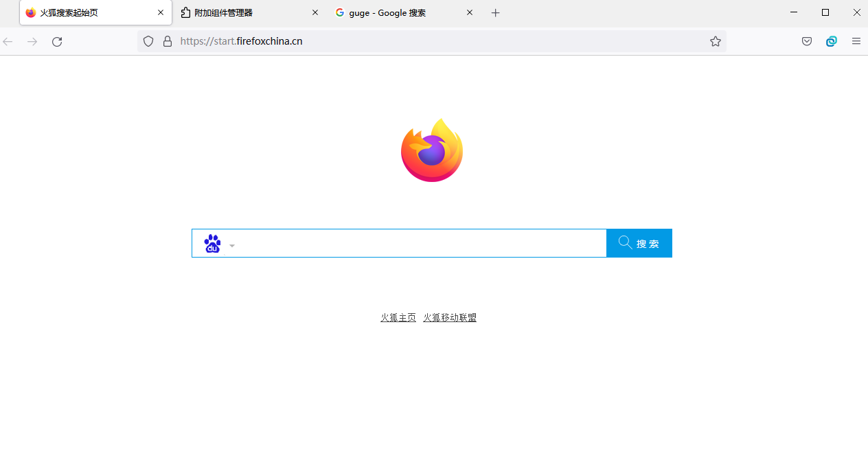Open the tracking protection shield icon

point(148,41)
